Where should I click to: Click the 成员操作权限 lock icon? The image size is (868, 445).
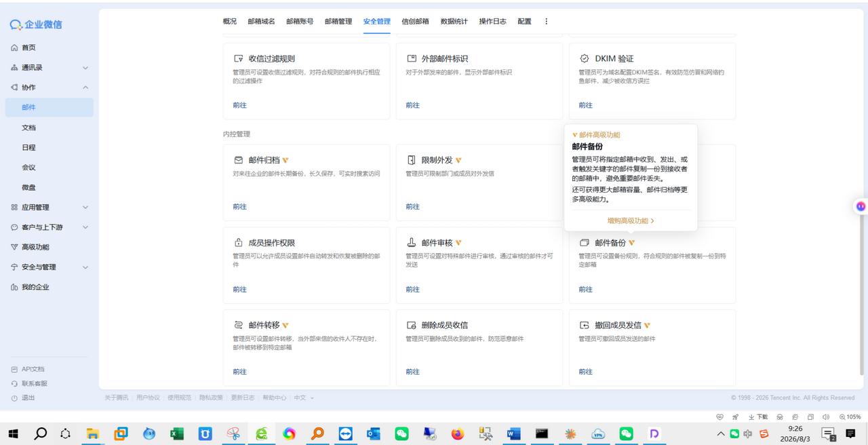click(238, 243)
